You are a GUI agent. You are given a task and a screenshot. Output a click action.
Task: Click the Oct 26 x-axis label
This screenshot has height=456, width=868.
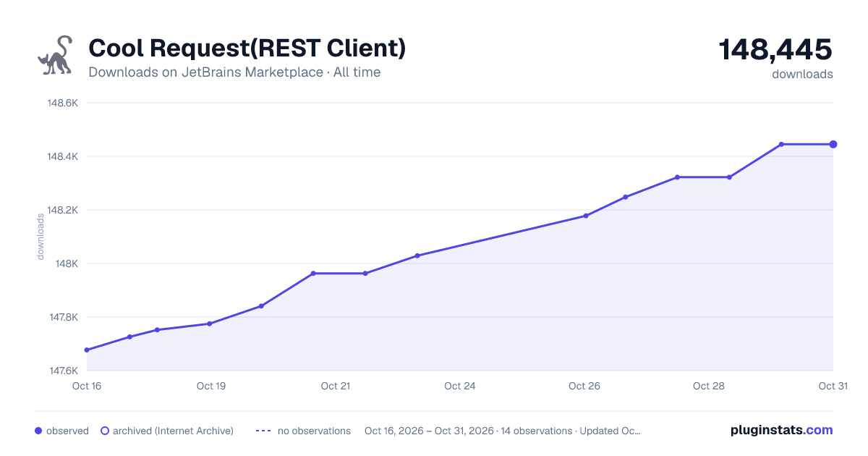[584, 386]
